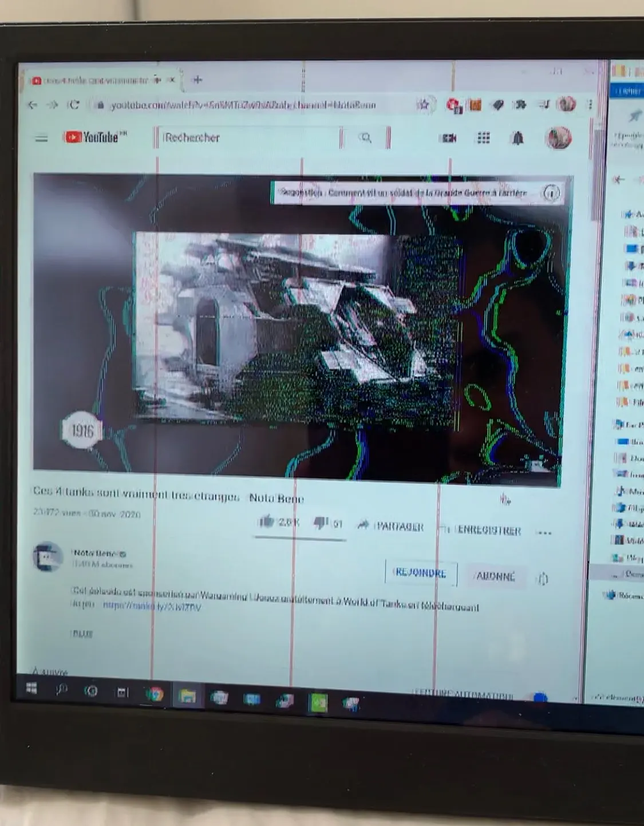Open the Nota Bene channel avatar
Image resolution: width=644 pixels, height=826 pixels.
[x=48, y=556]
